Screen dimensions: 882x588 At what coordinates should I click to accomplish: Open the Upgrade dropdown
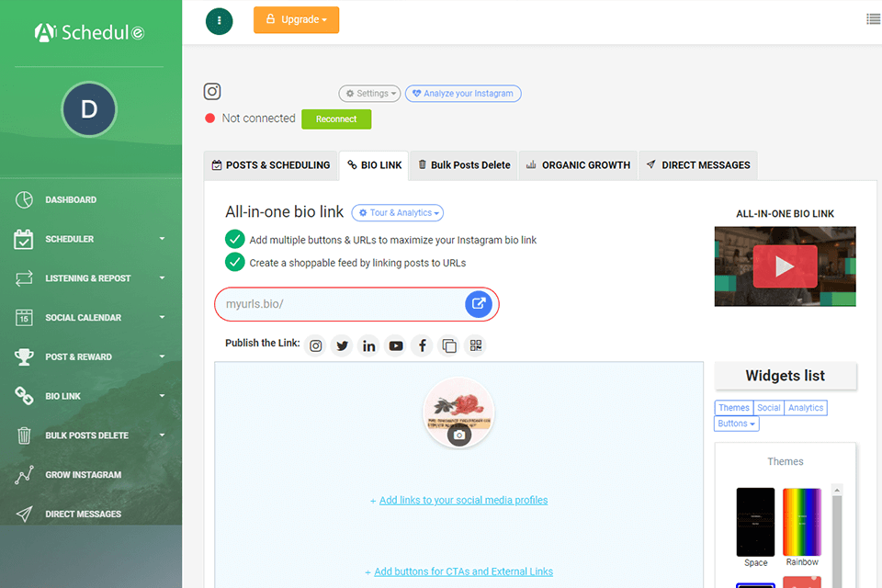click(296, 19)
